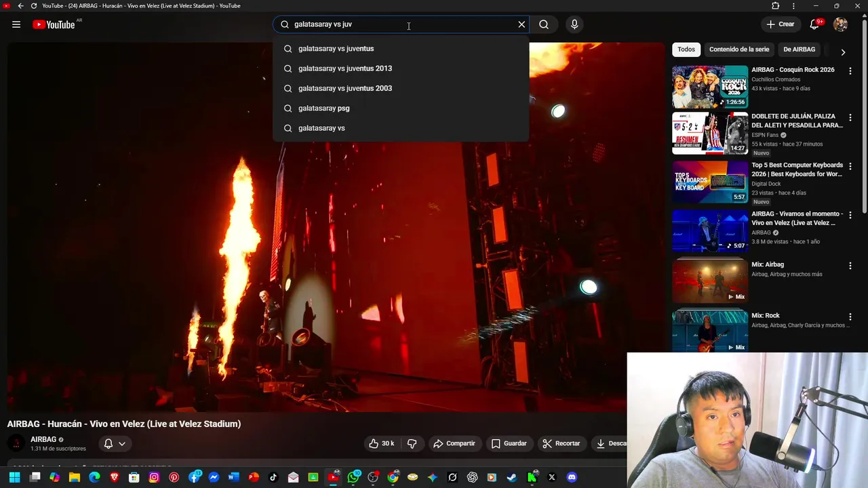Viewport: 868px width, 488px height.
Task: Open AIRBAG Cosquín Rock 2026 thumbnail
Action: (x=710, y=87)
